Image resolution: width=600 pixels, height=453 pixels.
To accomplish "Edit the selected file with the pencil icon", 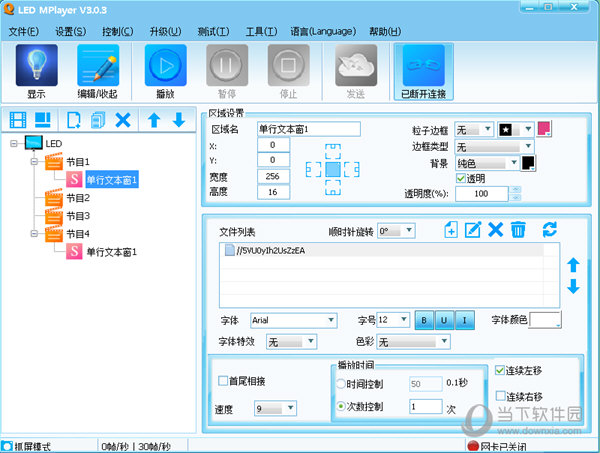I will [x=473, y=230].
